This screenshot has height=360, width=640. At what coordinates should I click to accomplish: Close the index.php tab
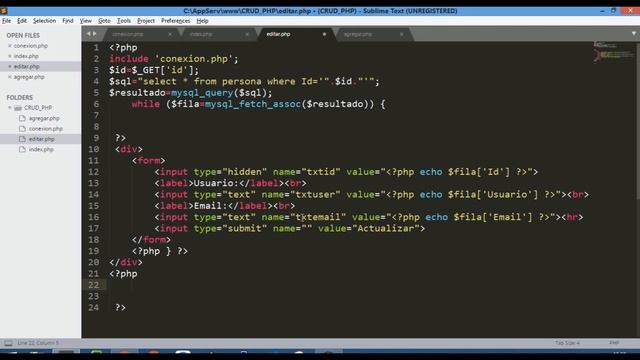(x=247, y=34)
